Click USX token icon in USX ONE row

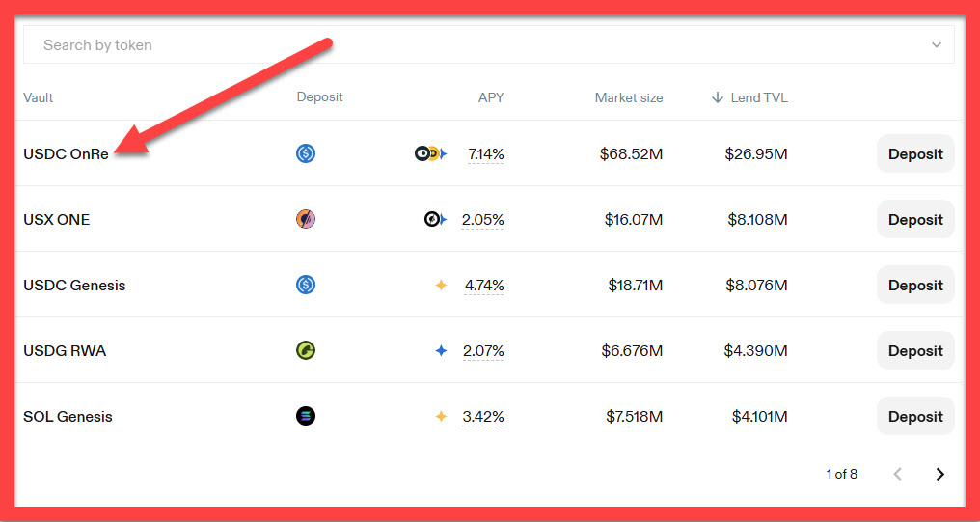306,219
